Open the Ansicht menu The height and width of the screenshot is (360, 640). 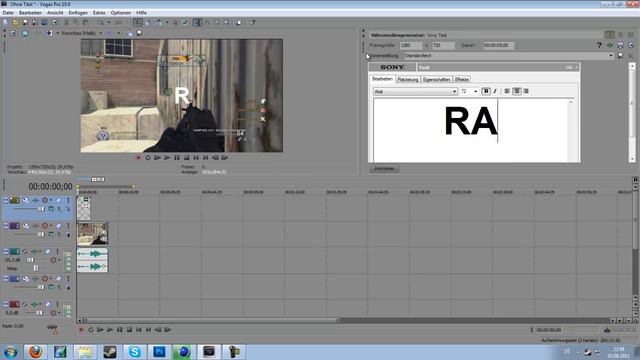pyautogui.click(x=55, y=13)
